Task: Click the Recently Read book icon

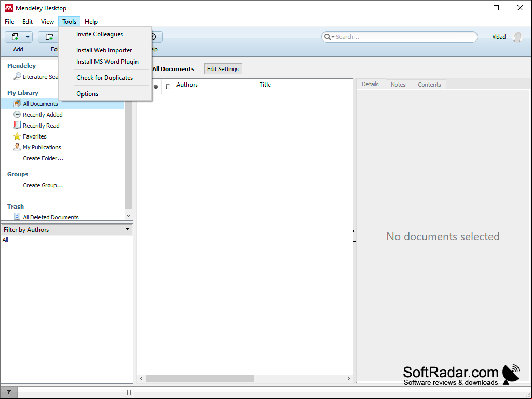Action: tap(17, 125)
